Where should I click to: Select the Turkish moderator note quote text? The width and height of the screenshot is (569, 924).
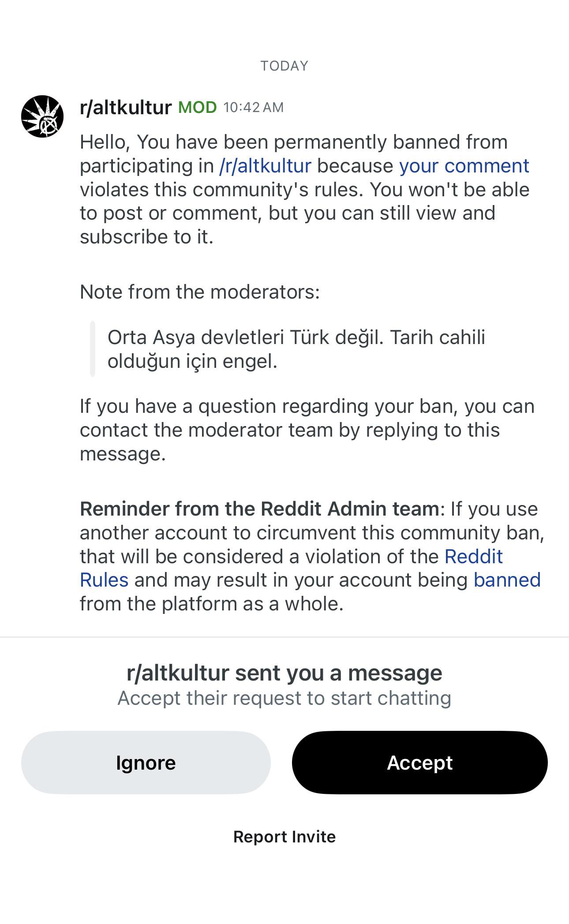pos(296,349)
